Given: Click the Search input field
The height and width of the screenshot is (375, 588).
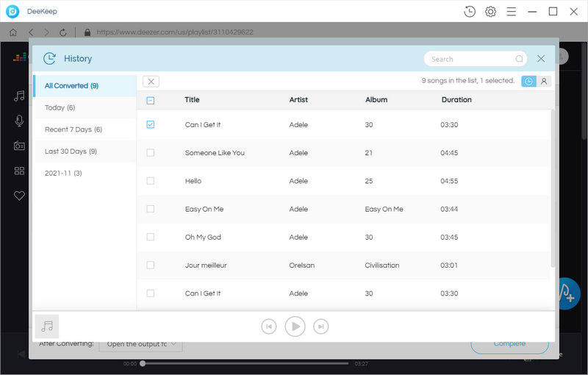Looking at the screenshot, I should [x=476, y=59].
